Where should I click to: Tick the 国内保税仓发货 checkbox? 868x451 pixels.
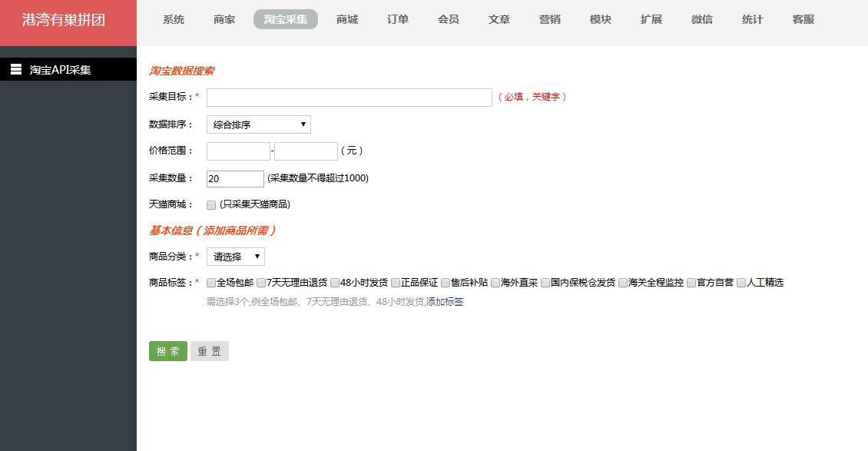[x=545, y=283]
